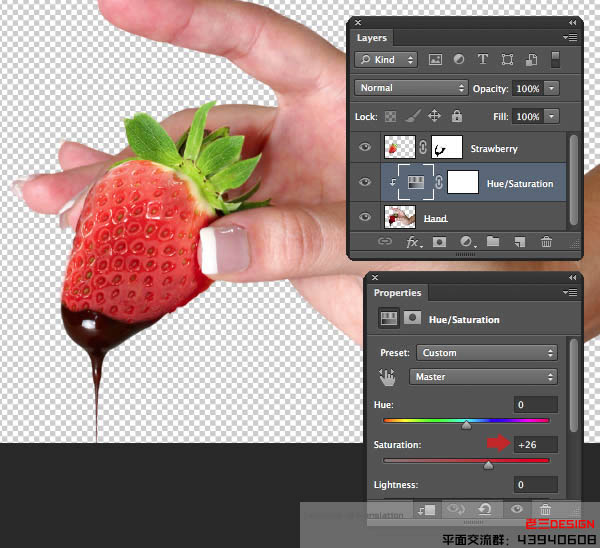Lock all padlock icon
The image size is (600, 548).
457,116
